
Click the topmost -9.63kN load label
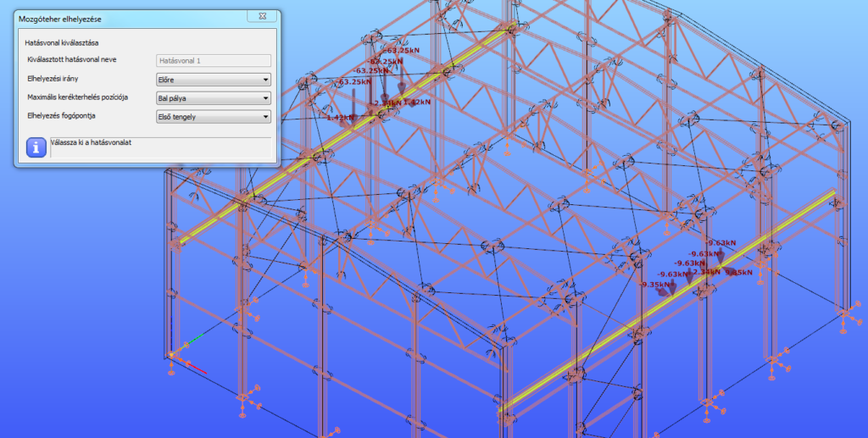click(721, 242)
